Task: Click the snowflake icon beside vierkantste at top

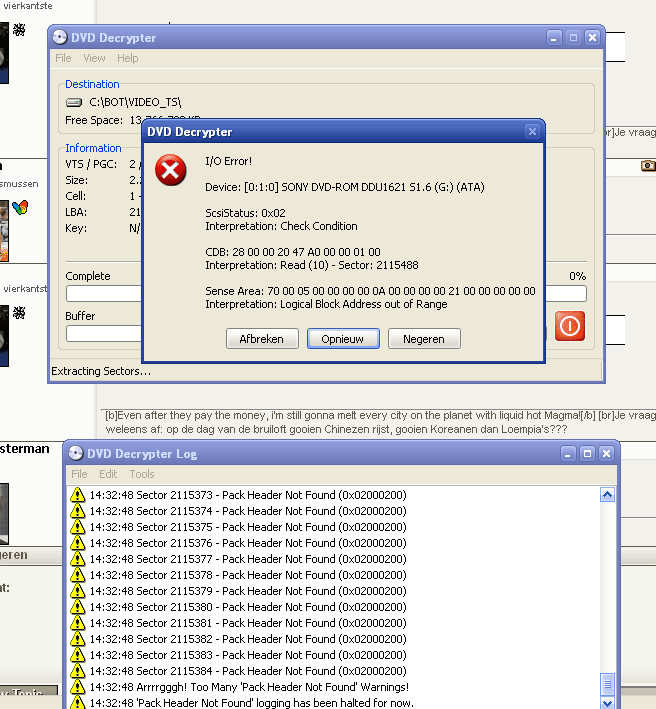Action: [x=19, y=30]
